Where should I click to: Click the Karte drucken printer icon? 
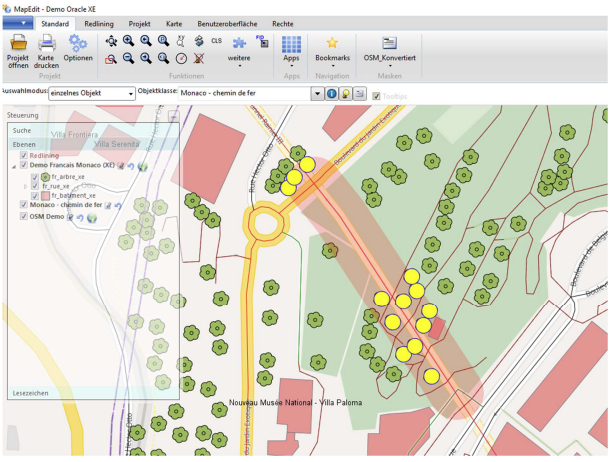tap(46, 43)
